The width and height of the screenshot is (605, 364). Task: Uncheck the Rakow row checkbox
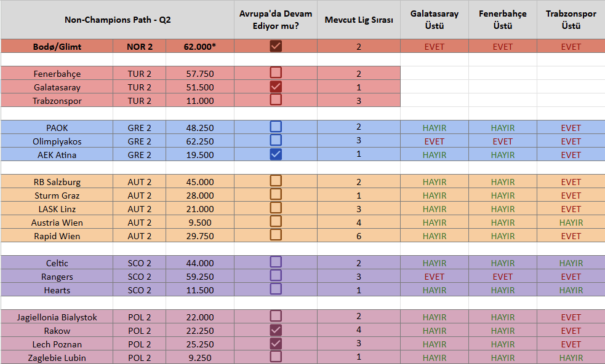tap(276, 330)
